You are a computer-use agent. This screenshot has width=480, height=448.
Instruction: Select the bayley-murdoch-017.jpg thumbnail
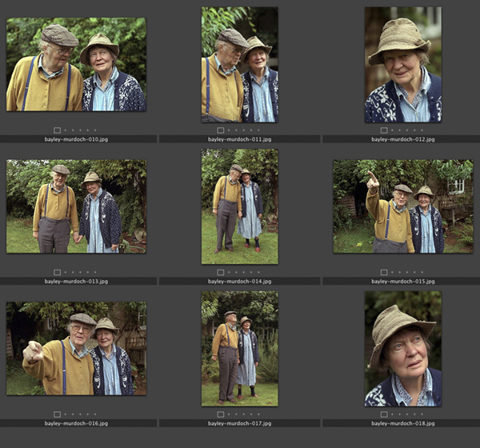pos(239,348)
